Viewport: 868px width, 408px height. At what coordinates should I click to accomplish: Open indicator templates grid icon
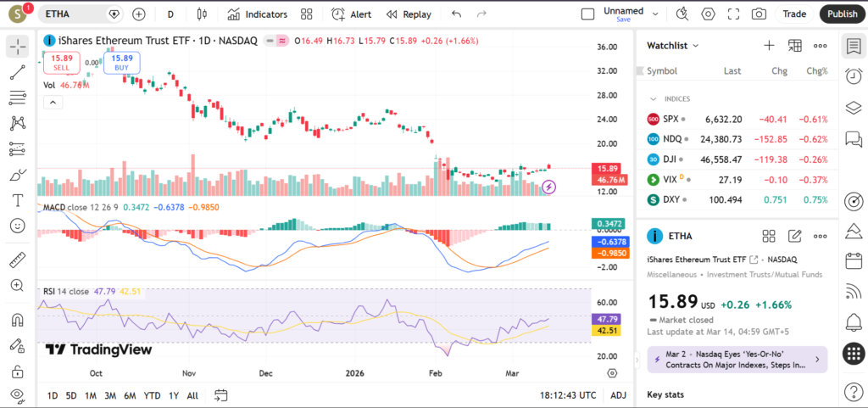coord(306,14)
